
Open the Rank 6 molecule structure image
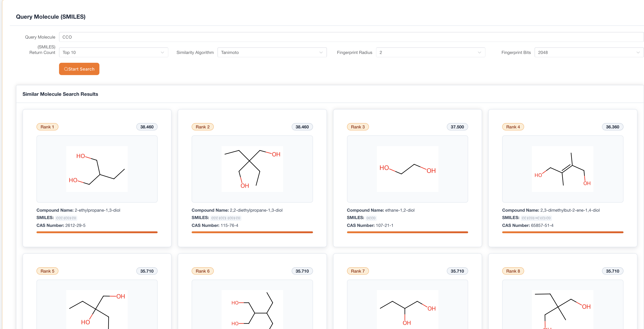pos(252,310)
